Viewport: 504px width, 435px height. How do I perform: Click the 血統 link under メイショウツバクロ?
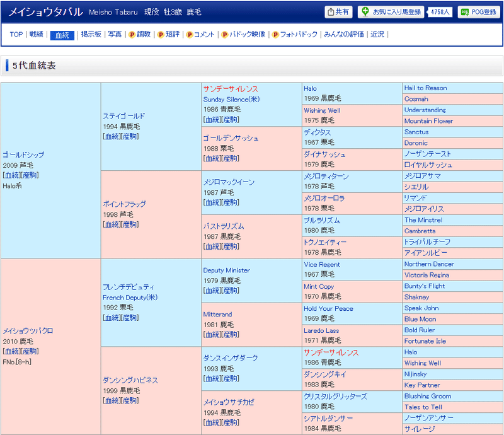(x=12, y=351)
